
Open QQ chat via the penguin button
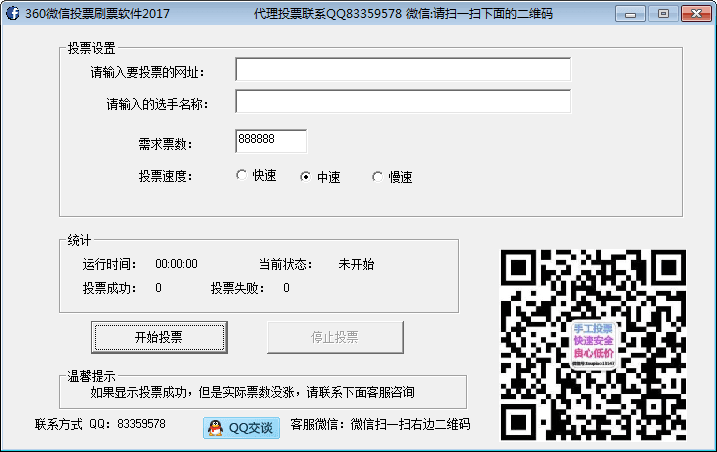tap(241, 428)
